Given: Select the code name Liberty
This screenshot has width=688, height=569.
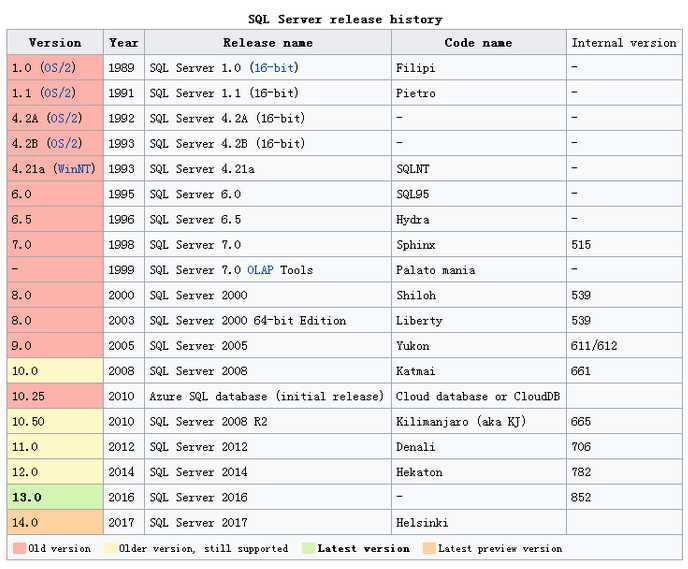Looking at the screenshot, I should pos(419,321).
